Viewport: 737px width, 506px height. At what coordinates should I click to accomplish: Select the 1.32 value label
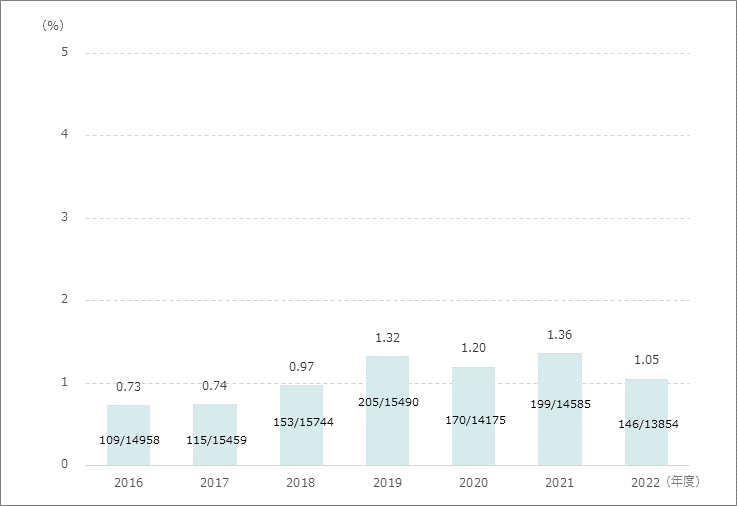[x=387, y=338]
